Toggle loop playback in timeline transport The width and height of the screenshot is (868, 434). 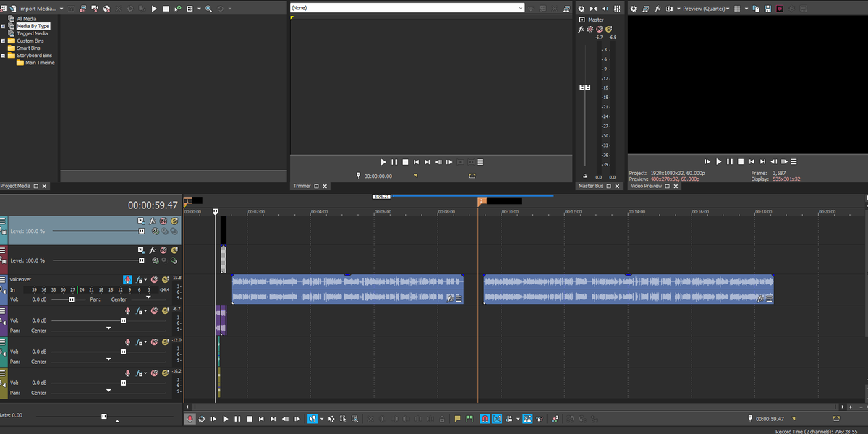(202, 419)
